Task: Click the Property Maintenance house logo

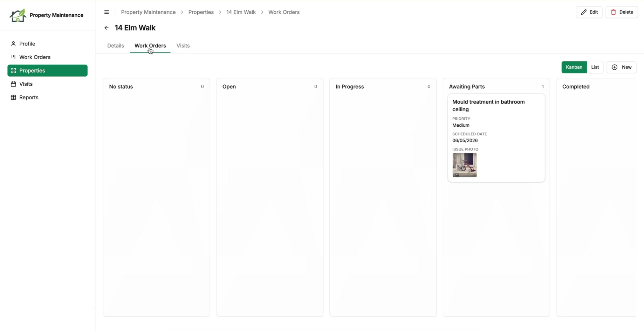Action: point(18,15)
